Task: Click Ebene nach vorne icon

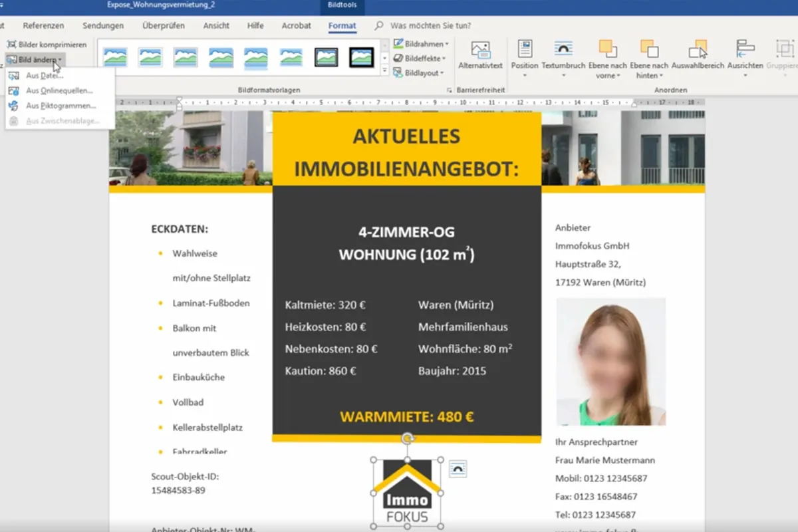Action: pyautogui.click(x=607, y=49)
